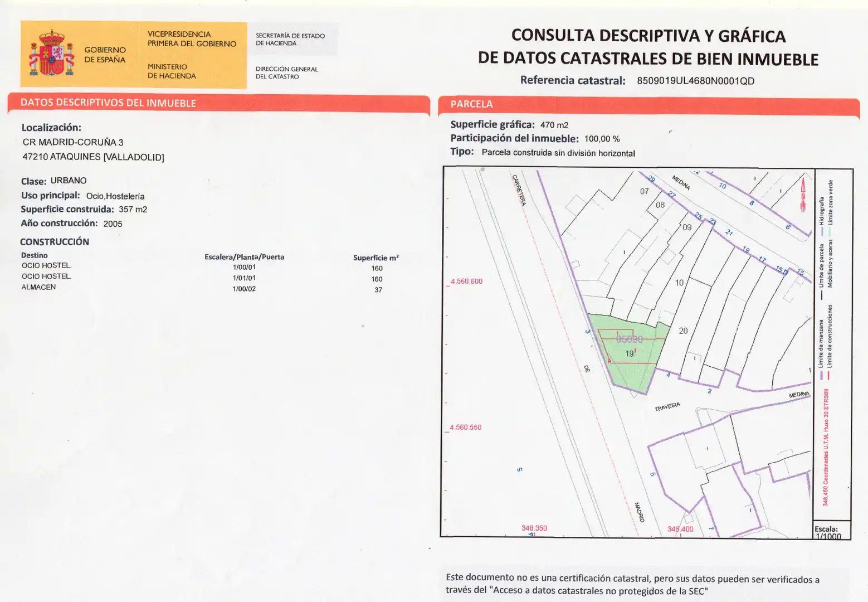The image size is (868, 602).
Task: Click the 'TRAVESIA' street label on map
Action: [x=667, y=407]
